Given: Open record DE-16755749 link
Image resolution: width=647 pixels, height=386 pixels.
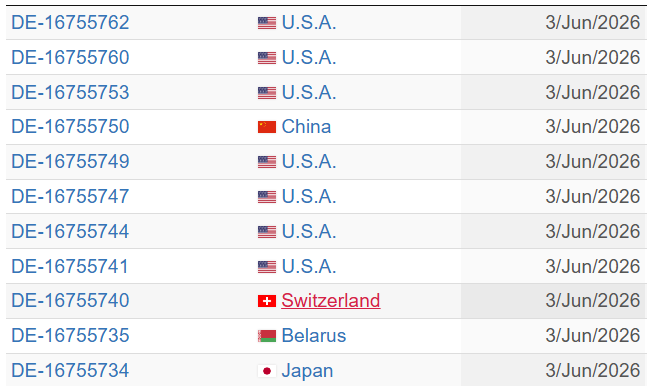Looking at the screenshot, I should click(70, 161).
